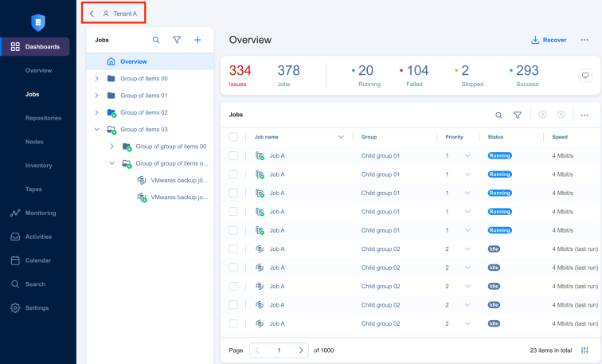Open the filter icon in Jobs table toolbar
The image size is (602, 364).
(518, 115)
